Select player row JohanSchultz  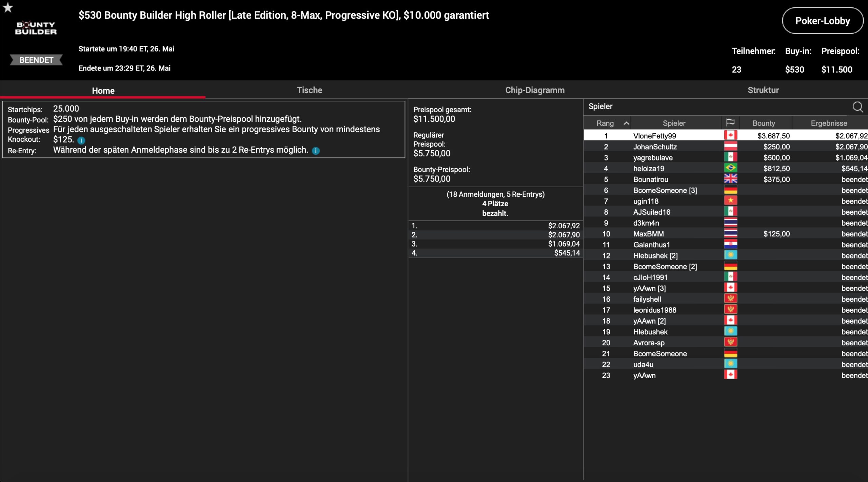pos(655,147)
